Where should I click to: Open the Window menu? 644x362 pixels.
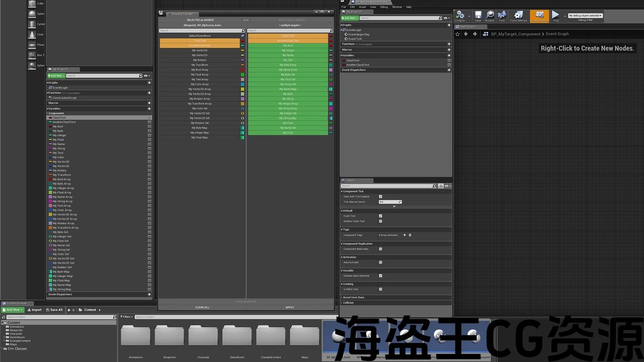pos(396,7)
